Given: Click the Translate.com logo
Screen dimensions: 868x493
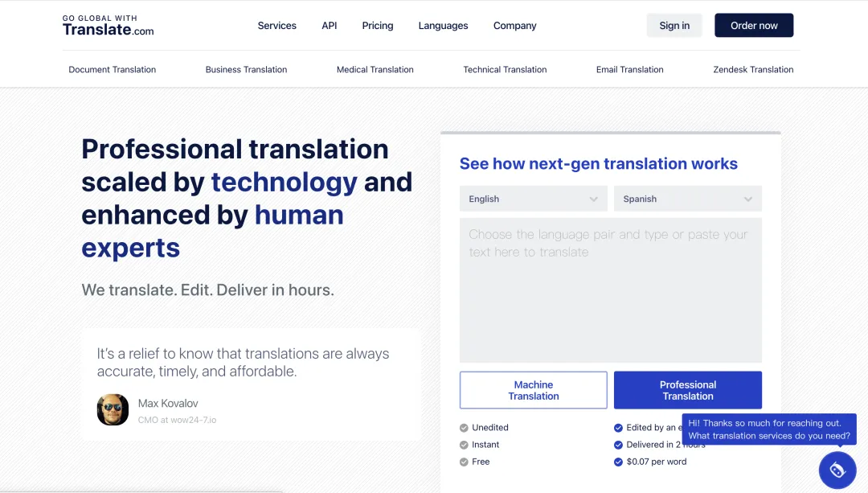Looking at the screenshot, I should click(108, 26).
